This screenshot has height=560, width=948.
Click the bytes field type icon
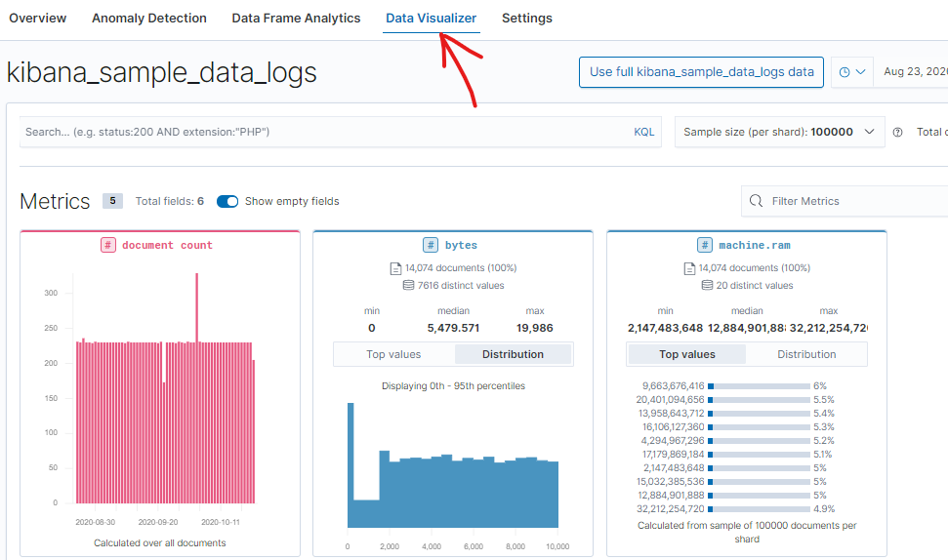431,245
